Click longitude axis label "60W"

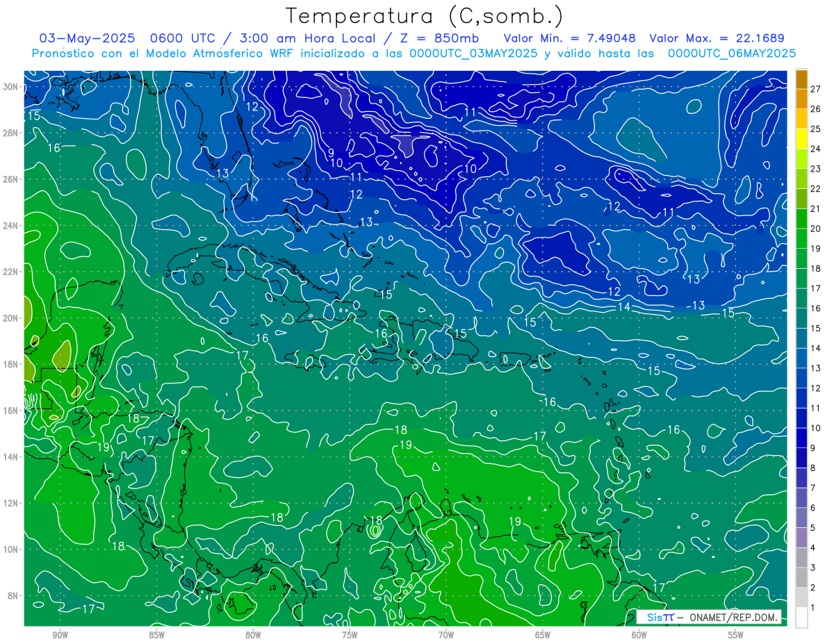pos(639,635)
